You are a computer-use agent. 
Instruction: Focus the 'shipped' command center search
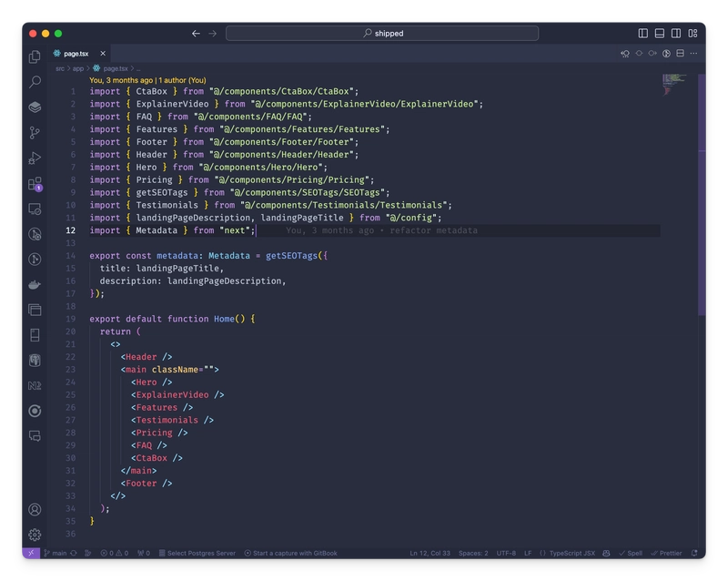pyautogui.click(x=382, y=33)
